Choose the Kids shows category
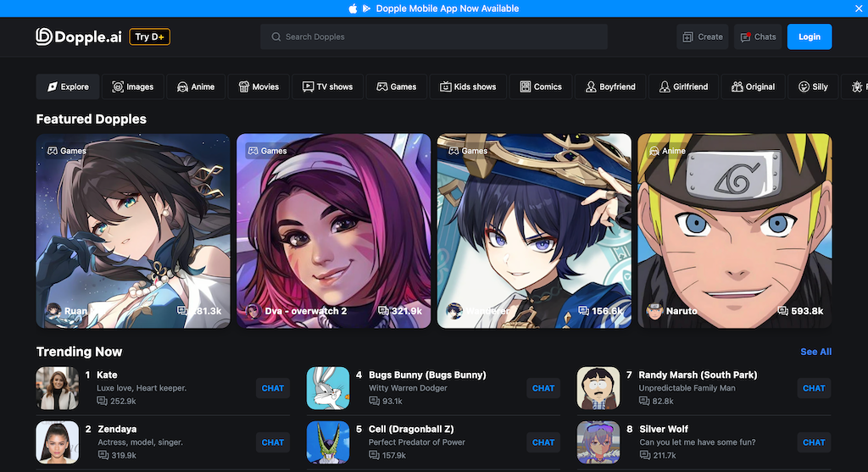This screenshot has height=472, width=868. (468, 86)
